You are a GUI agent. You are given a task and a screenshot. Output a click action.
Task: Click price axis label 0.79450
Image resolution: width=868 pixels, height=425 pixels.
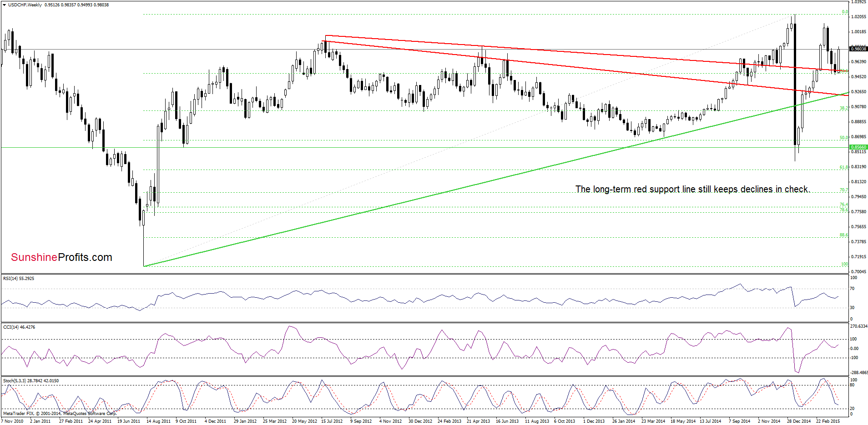coord(858,197)
